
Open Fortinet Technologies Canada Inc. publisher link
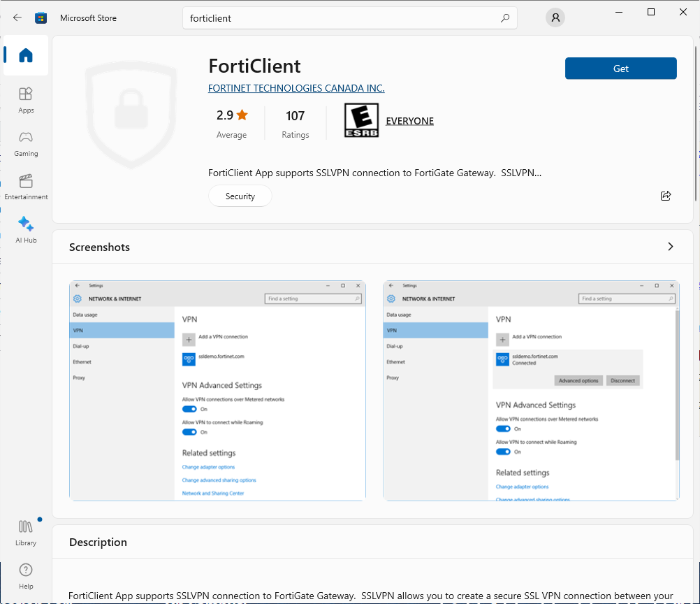pyautogui.click(x=296, y=88)
